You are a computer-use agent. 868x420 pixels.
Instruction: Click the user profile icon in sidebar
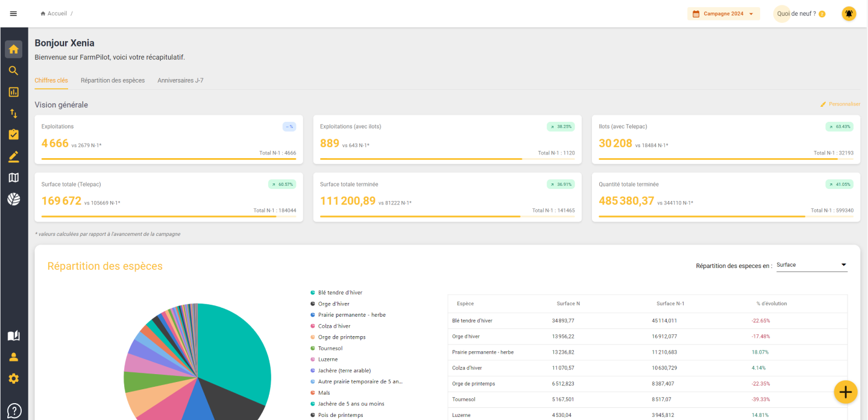[13, 357]
